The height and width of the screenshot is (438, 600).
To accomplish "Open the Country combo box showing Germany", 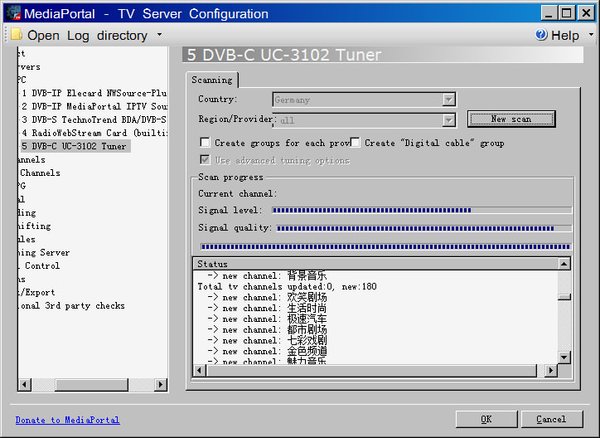I will click(364, 100).
